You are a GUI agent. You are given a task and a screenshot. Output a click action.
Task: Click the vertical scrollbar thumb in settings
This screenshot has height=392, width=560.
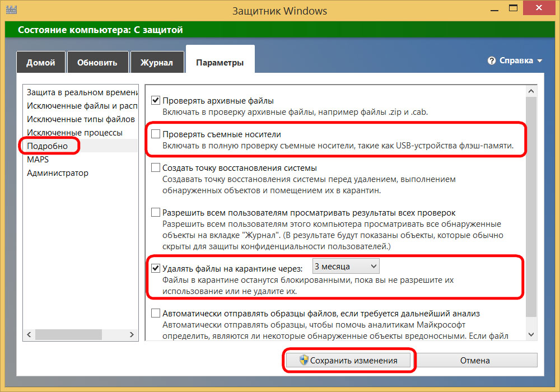(x=531, y=207)
